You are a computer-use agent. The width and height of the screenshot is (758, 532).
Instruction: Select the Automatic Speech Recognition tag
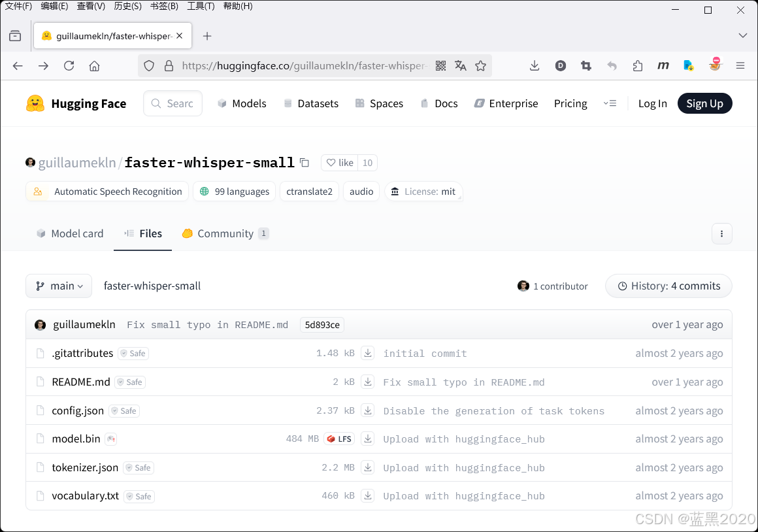pyautogui.click(x=107, y=191)
